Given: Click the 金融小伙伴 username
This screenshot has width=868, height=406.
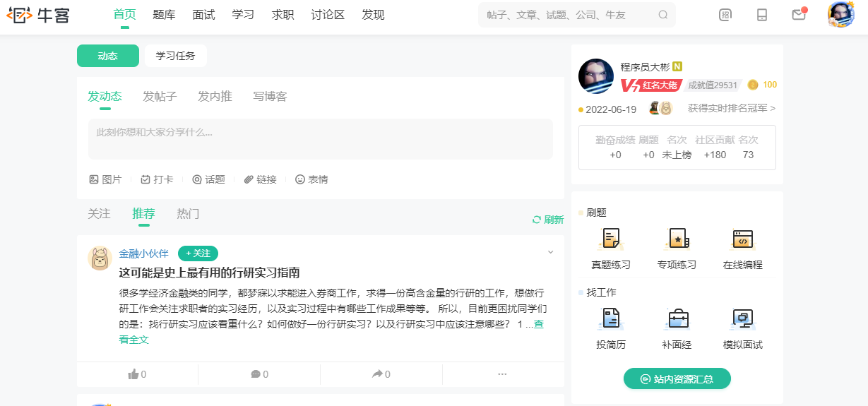Looking at the screenshot, I should [x=143, y=253].
